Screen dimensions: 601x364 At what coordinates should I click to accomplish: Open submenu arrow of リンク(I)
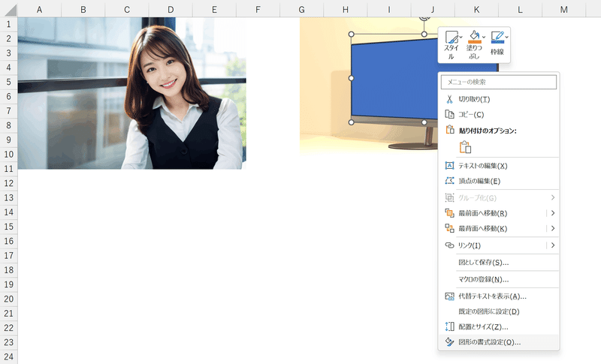pyautogui.click(x=553, y=245)
